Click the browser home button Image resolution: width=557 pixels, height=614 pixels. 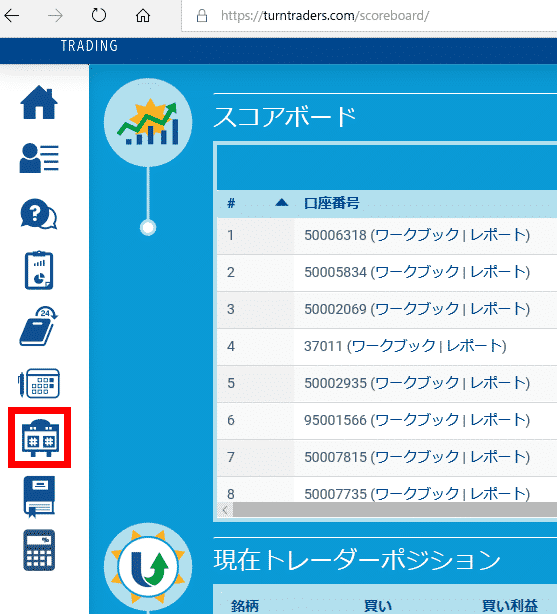coord(143,16)
